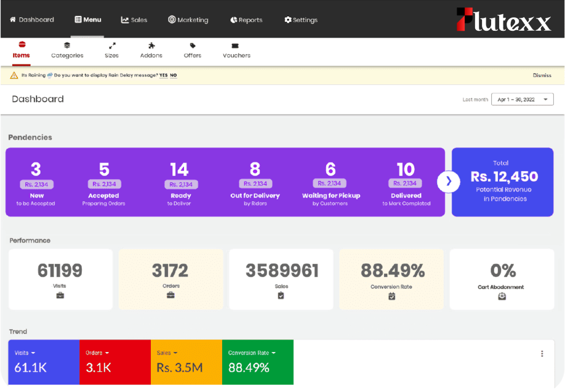Dismiss the rain notification banner
565x392 pixels.
pyautogui.click(x=542, y=75)
